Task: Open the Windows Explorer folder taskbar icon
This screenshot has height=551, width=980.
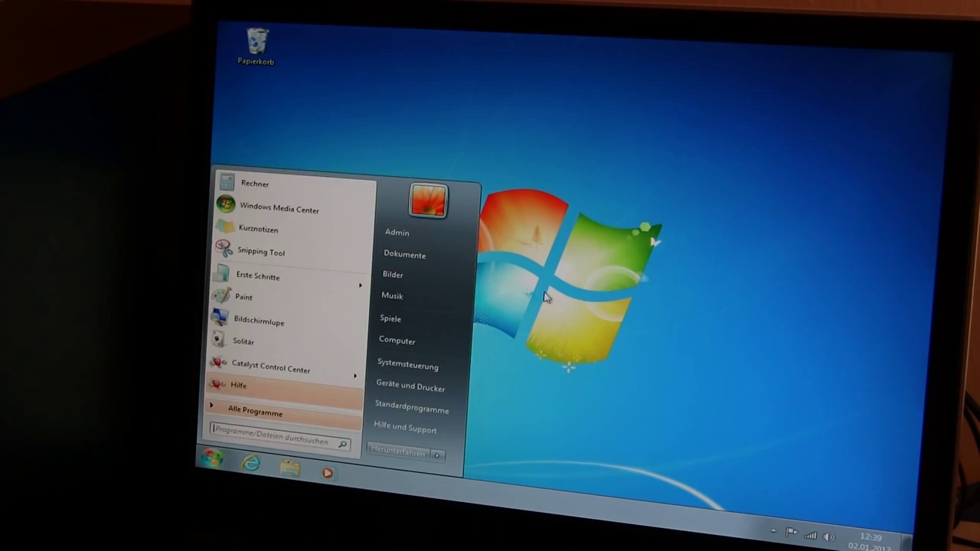Action: (x=290, y=468)
